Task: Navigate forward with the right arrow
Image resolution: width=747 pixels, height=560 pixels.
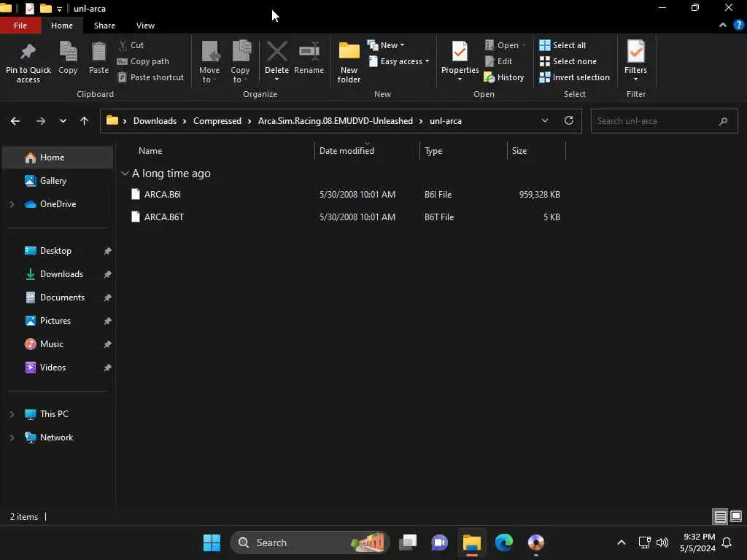Action: tap(41, 121)
